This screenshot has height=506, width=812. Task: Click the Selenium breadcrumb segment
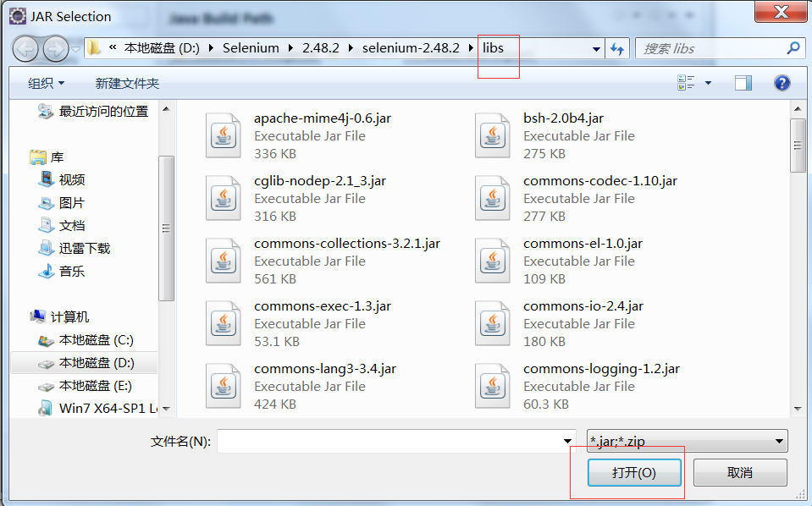point(251,48)
